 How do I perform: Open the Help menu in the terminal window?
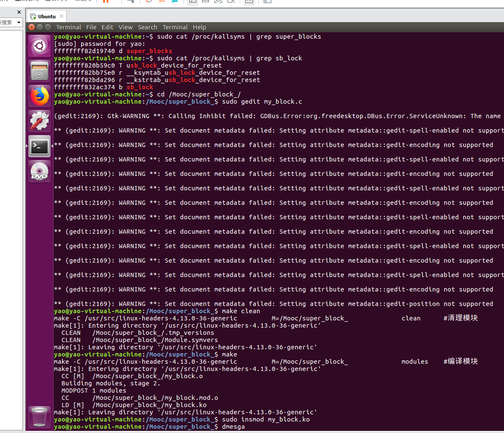[200, 27]
